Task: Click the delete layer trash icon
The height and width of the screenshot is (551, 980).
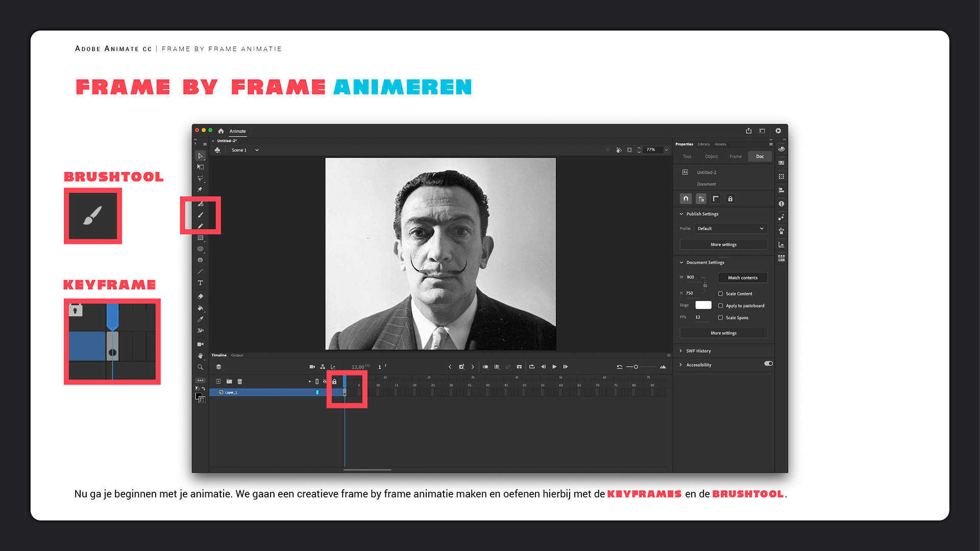Action: click(x=240, y=381)
